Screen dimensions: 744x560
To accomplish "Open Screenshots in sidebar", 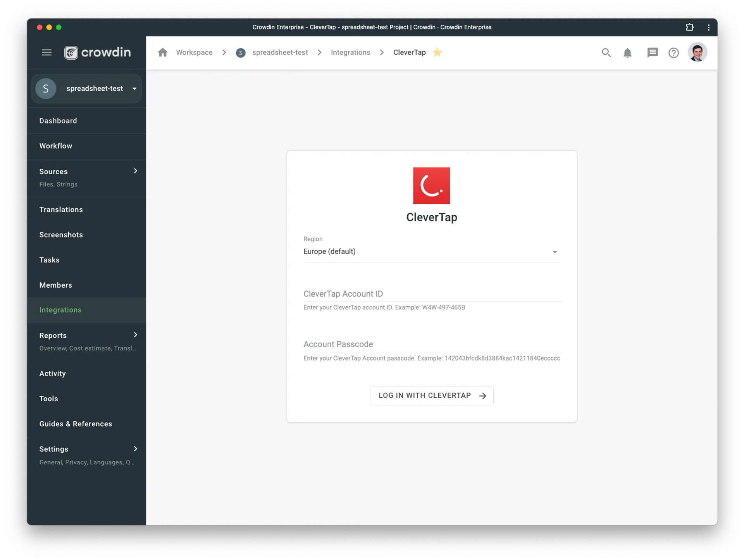I will pyautogui.click(x=86, y=235).
